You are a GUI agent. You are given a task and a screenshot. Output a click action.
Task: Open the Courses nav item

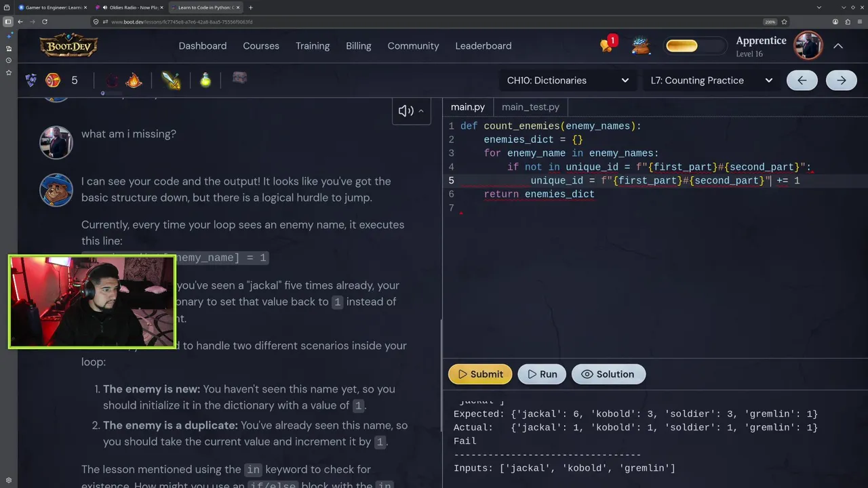click(x=261, y=46)
